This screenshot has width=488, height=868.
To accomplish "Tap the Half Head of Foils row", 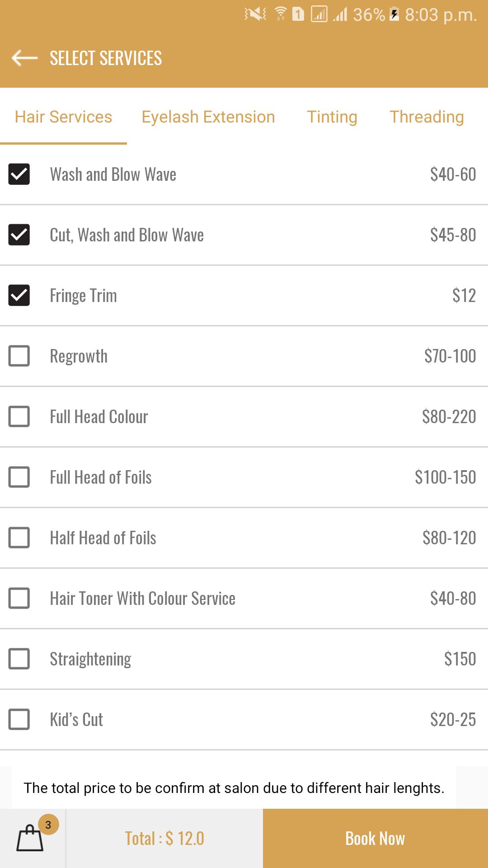I will coord(244,538).
